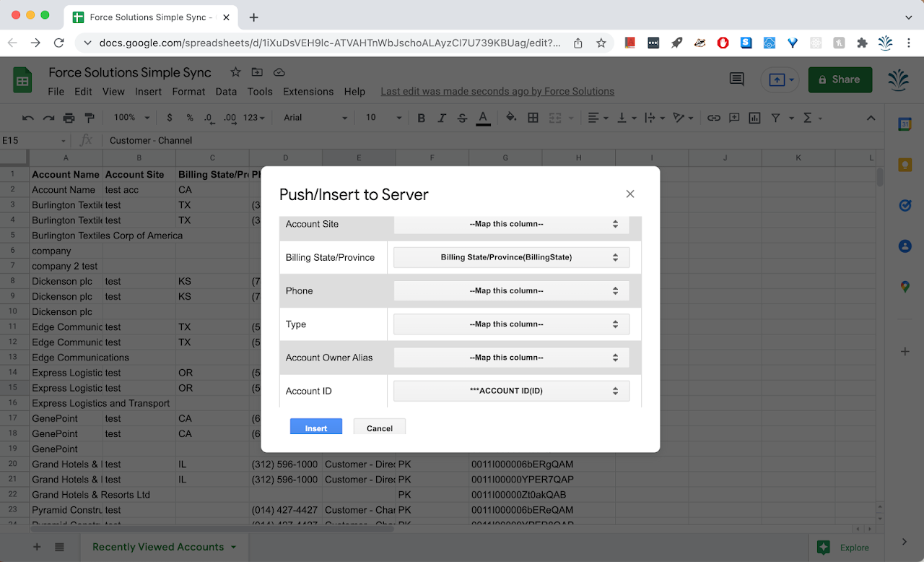
Task: Click the green Share button
Action: (x=840, y=79)
